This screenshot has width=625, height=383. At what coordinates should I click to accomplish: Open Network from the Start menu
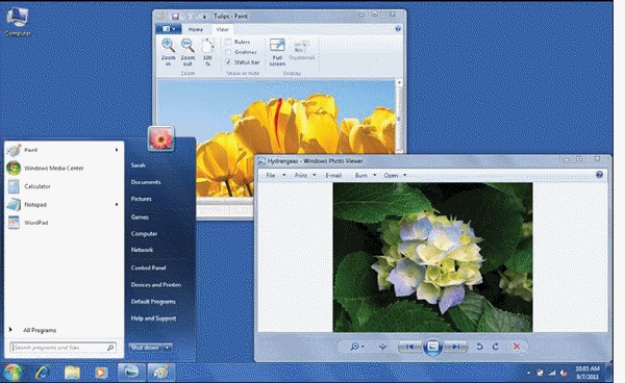click(x=142, y=250)
